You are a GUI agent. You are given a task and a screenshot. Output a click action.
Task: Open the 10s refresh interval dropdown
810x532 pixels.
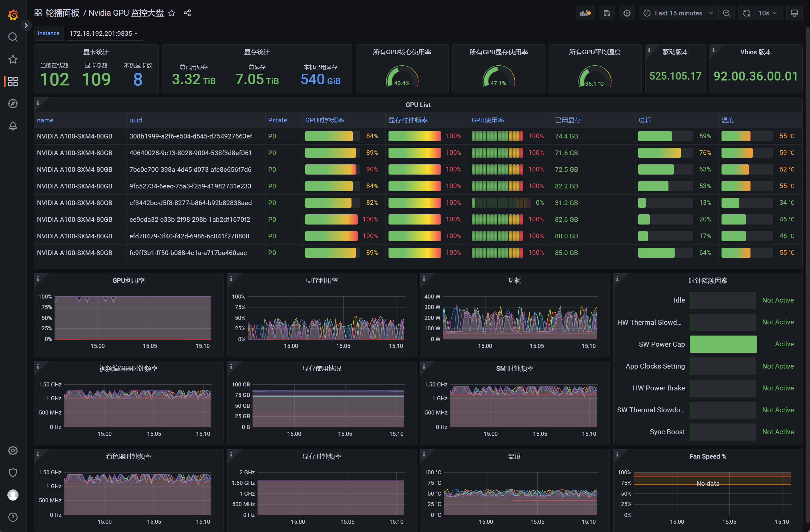(768, 13)
